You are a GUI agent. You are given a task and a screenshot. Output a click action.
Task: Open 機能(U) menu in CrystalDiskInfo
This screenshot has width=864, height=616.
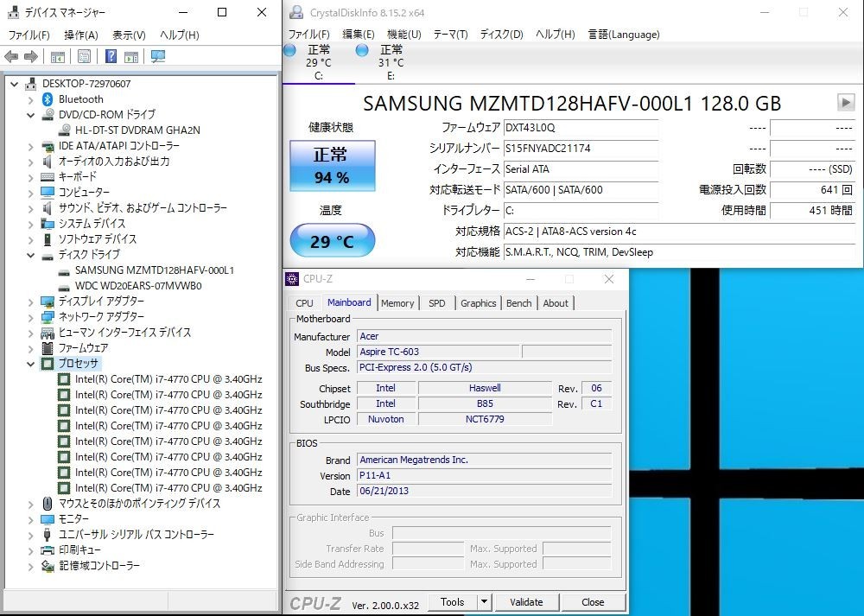coord(403,35)
